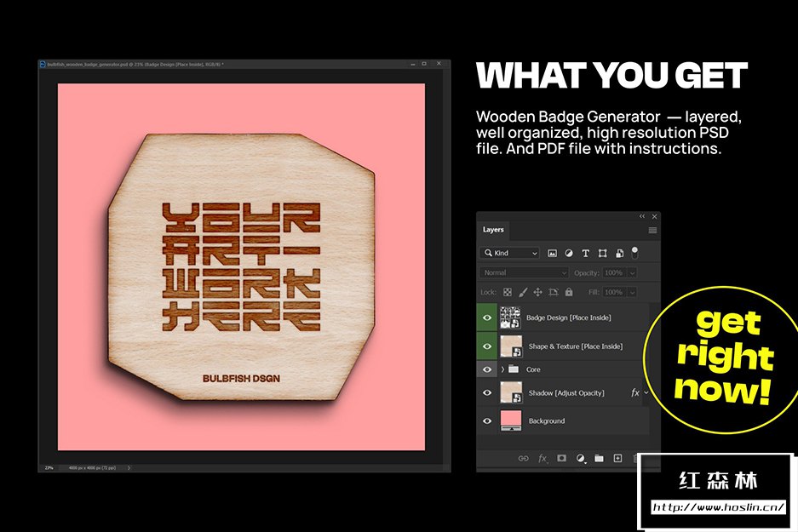Open Opacity slider dropdown arrow
Screen dimensions: 798x532
[x=632, y=273]
